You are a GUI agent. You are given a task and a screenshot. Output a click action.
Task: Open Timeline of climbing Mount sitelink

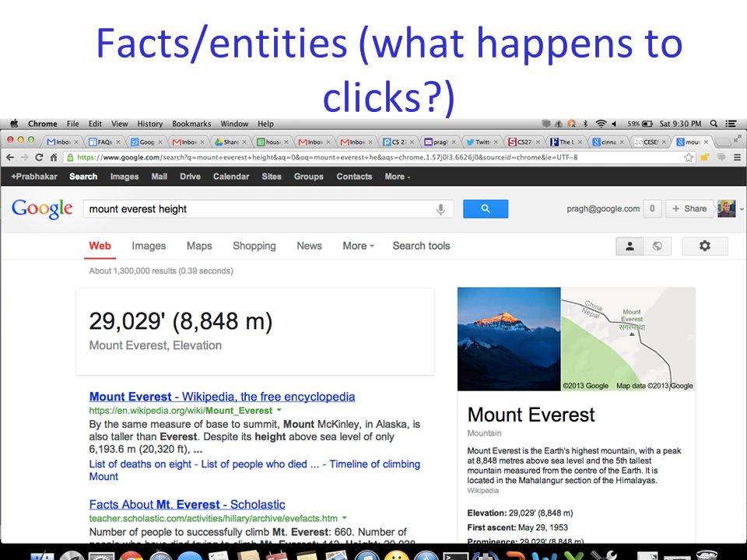[254, 471]
